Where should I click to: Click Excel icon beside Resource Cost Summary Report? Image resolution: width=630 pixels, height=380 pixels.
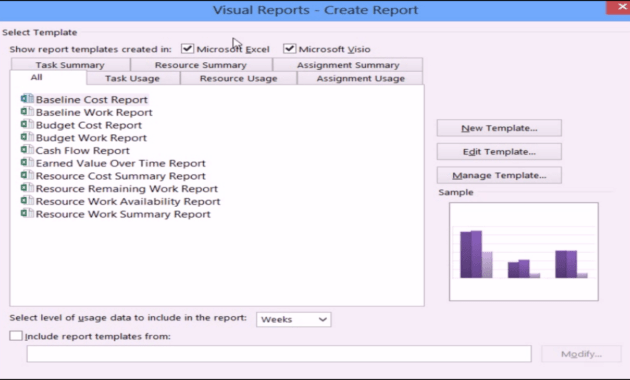point(27,176)
